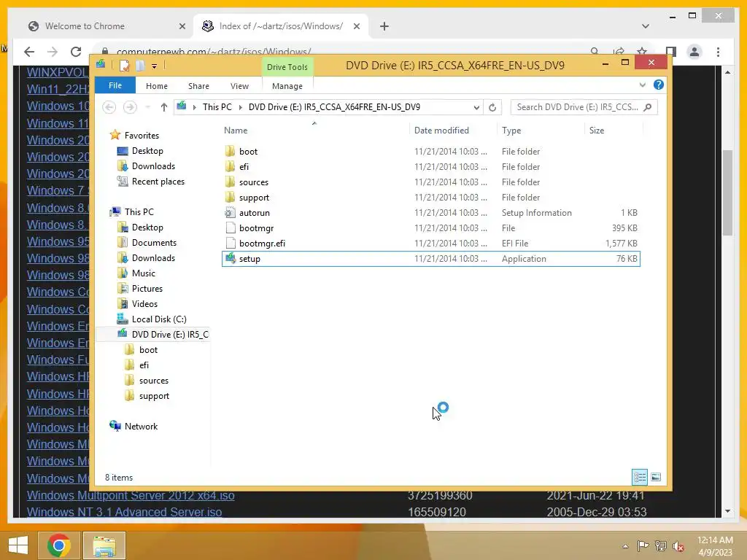Image resolution: width=747 pixels, height=560 pixels.
Task: Open Videos under This PC
Action: pyautogui.click(x=144, y=304)
